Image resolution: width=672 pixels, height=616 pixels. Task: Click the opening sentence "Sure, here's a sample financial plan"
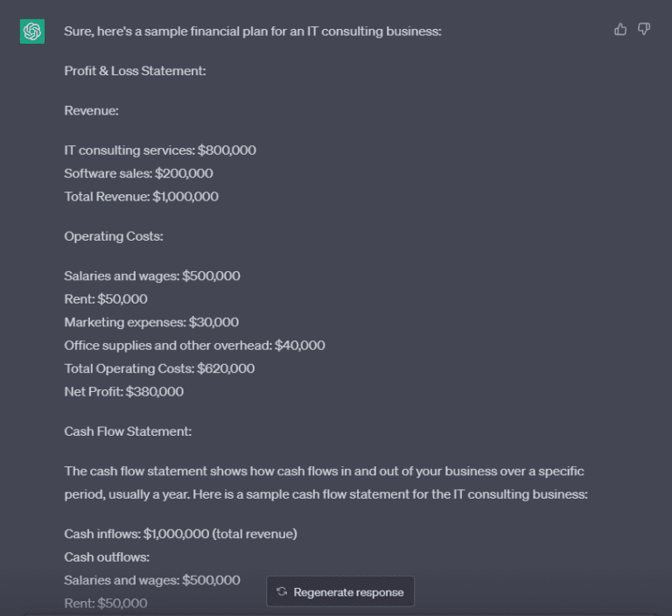[x=253, y=31]
